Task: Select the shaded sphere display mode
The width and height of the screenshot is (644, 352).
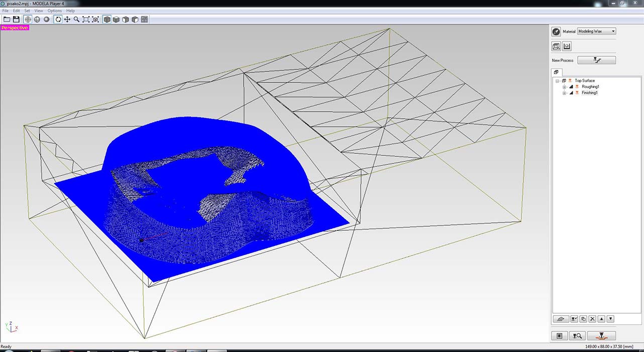Action: (47, 19)
